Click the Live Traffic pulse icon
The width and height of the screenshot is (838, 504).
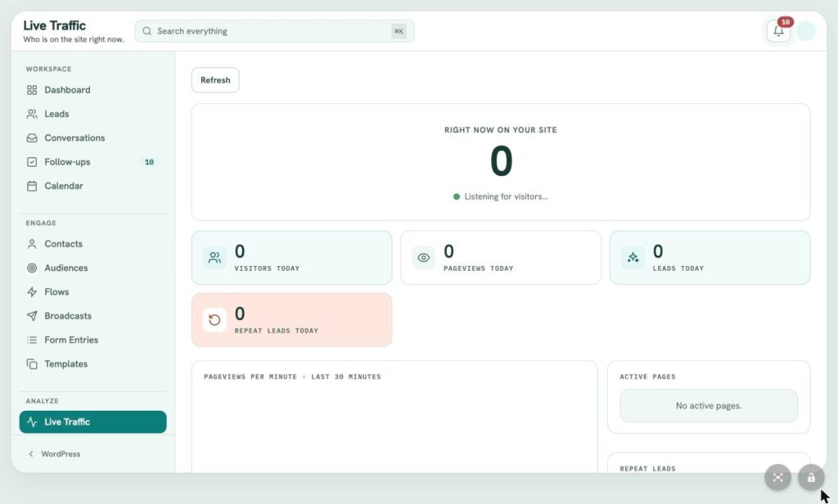coord(32,421)
